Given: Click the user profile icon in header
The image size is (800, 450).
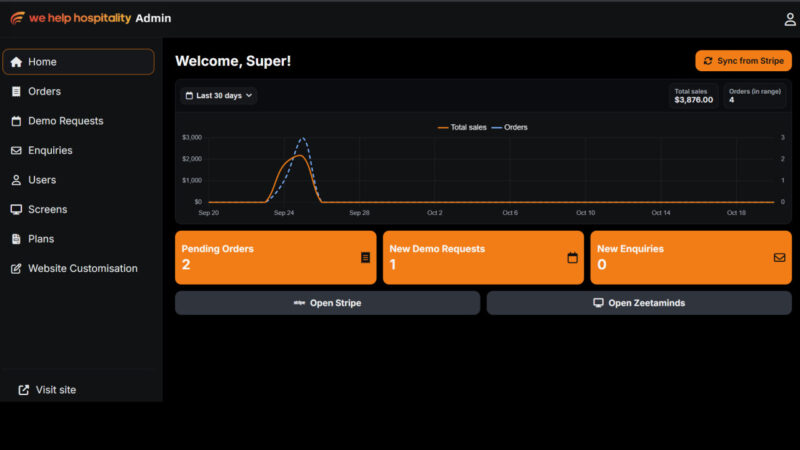Looking at the screenshot, I should point(790,19).
